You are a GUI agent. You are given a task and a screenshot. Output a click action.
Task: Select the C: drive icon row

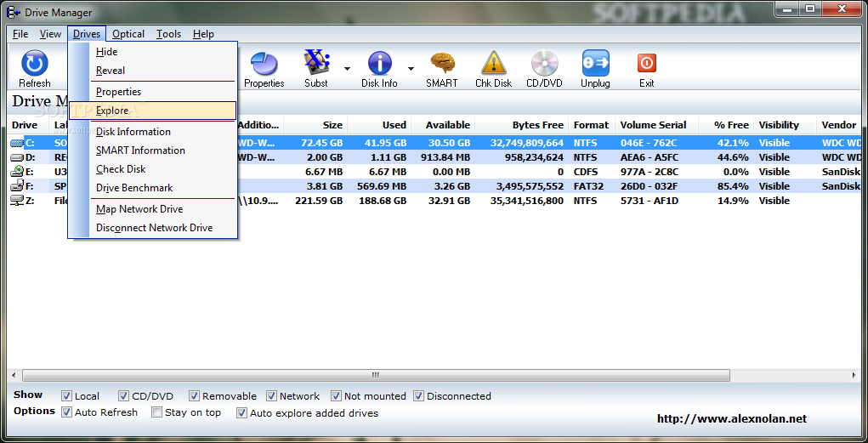[17, 143]
